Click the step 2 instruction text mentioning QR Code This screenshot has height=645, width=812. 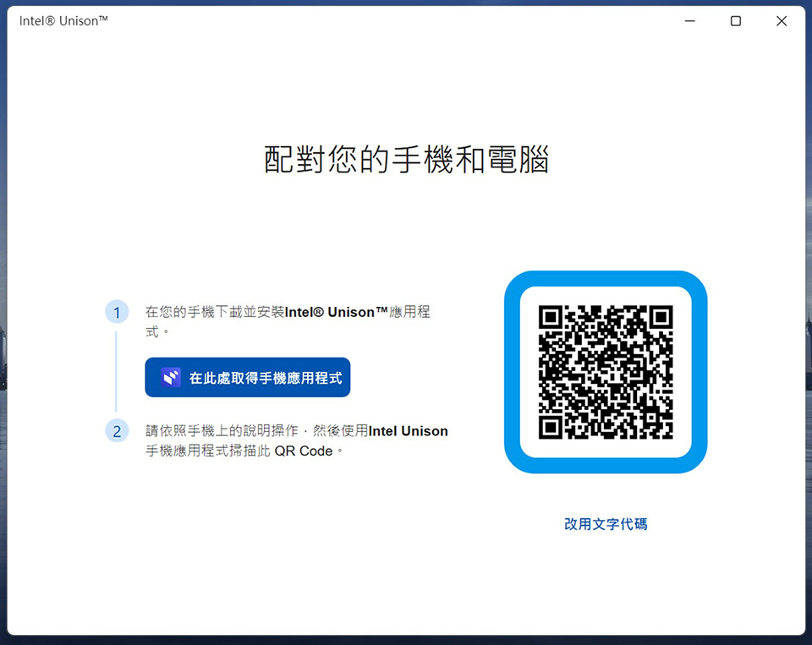[x=297, y=440]
